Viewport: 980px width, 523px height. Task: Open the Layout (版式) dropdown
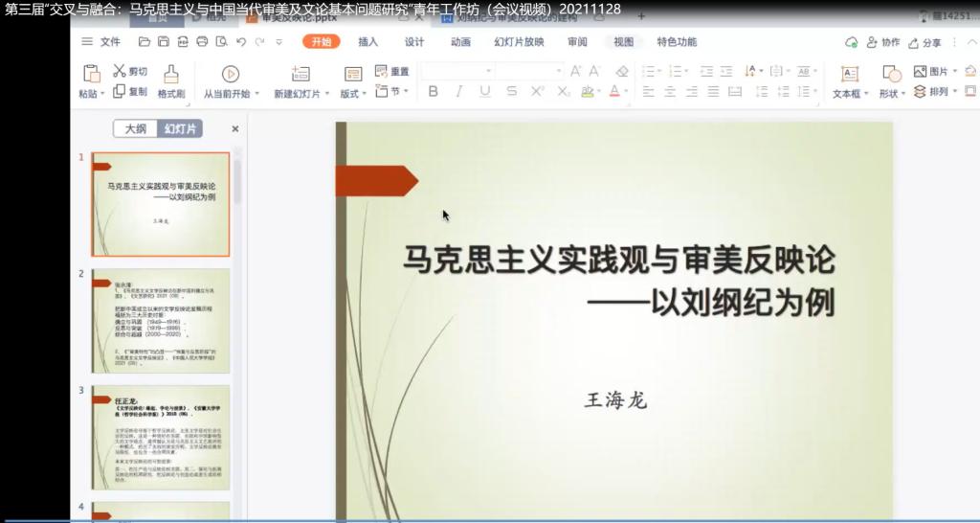pyautogui.click(x=353, y=93)
